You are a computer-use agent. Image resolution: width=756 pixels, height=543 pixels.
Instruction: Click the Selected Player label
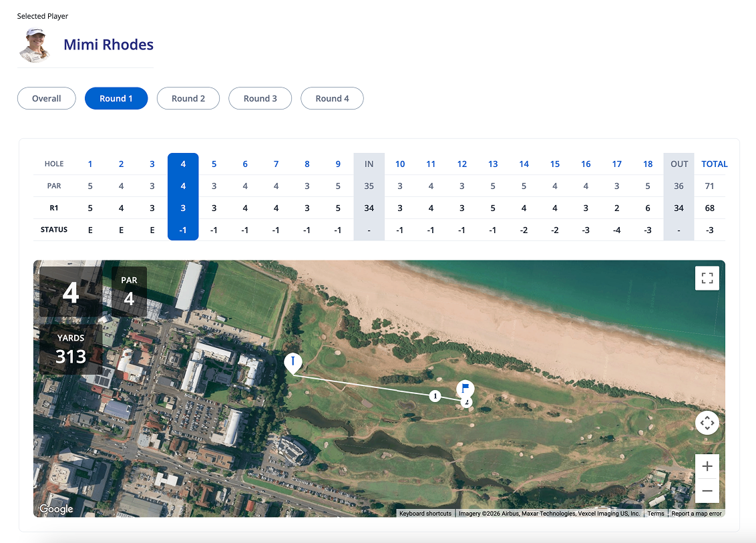(43, 16)
